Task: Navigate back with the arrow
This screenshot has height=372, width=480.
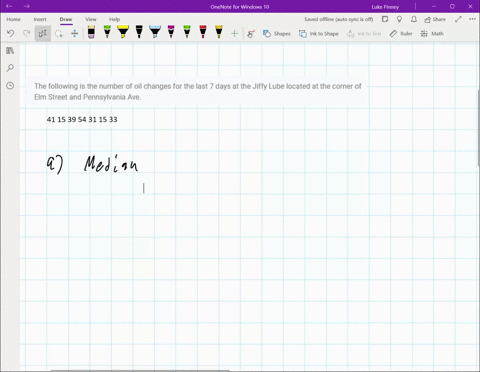Action: (9, 6)
